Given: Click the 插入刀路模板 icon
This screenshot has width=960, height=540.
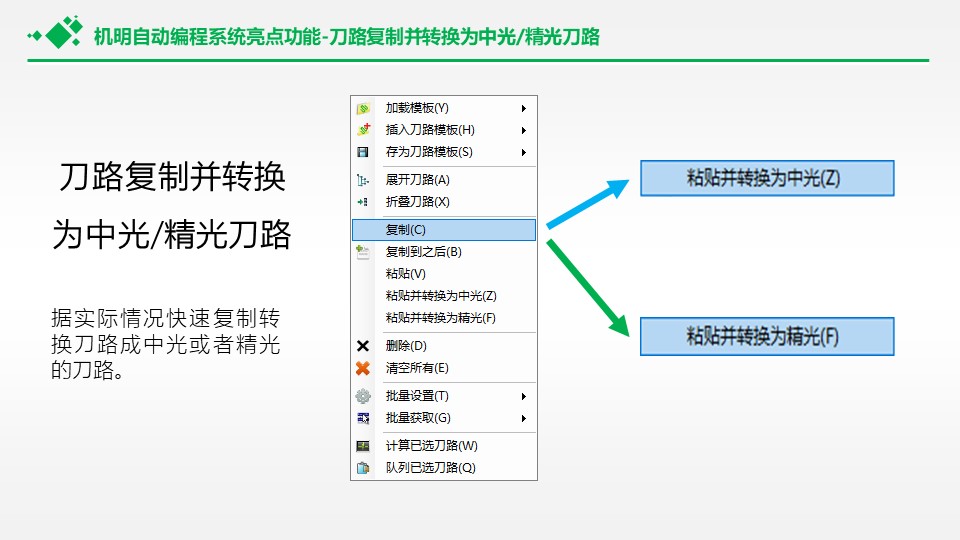Looking at the screenshot, I should tap(363, 130).
